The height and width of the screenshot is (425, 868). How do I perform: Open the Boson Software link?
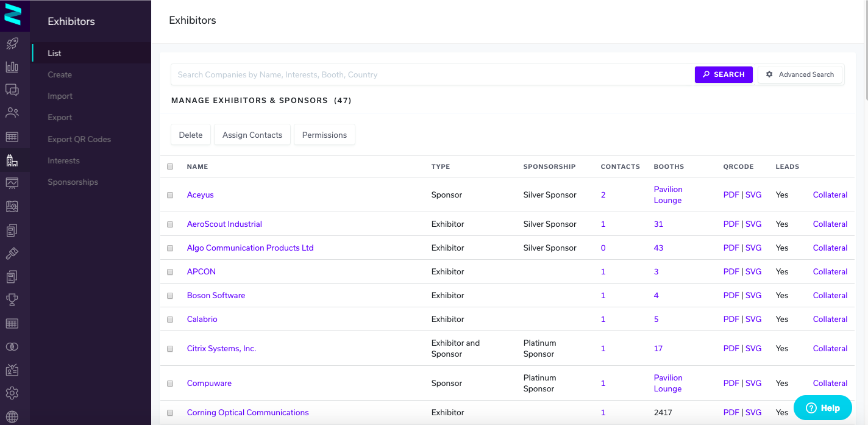click(x=216, y=296)
